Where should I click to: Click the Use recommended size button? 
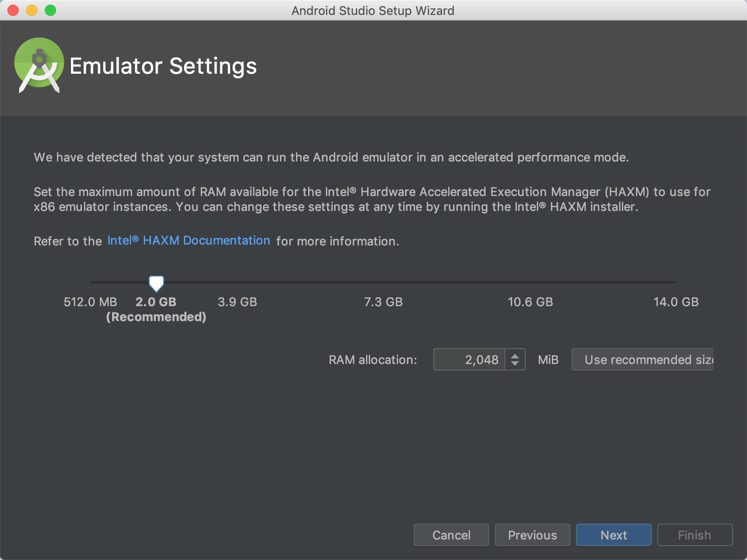coord(642,359)
